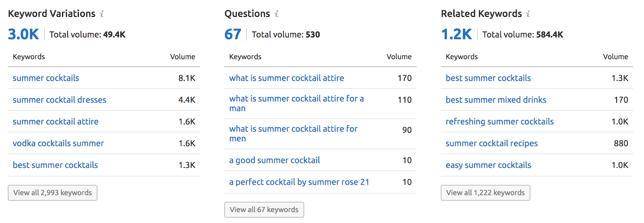Click the 67 questions count
644x223 pixels.
[x=233, y=35]
